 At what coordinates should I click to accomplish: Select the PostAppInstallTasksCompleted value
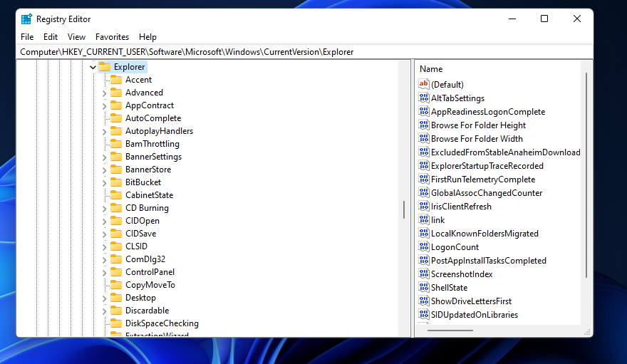point(488,261)
